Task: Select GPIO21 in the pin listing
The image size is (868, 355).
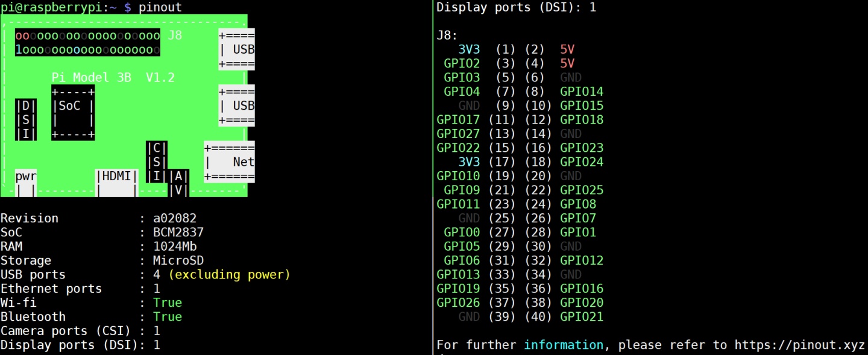Action: point(581,316)
